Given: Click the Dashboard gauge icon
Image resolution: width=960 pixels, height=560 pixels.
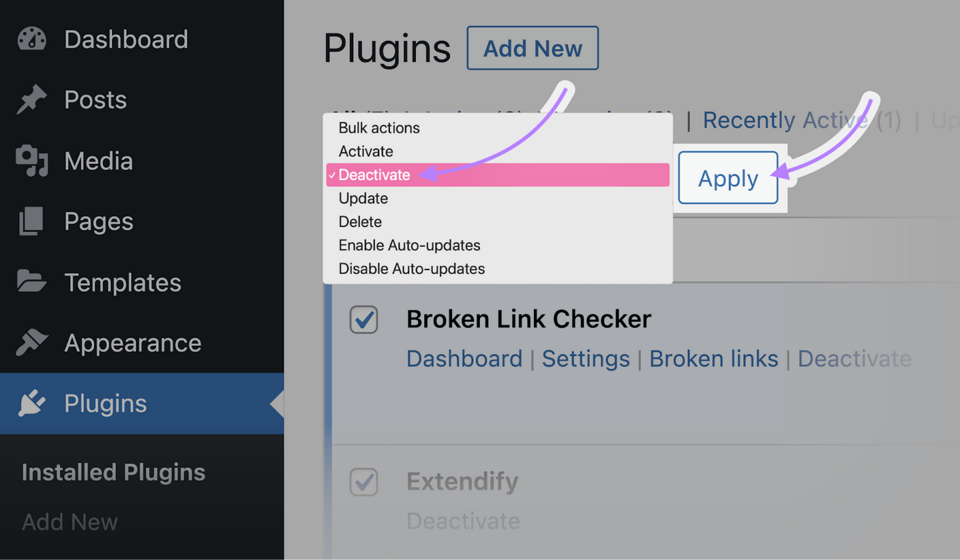Looking at the screenshot, I should click(32, 39).
